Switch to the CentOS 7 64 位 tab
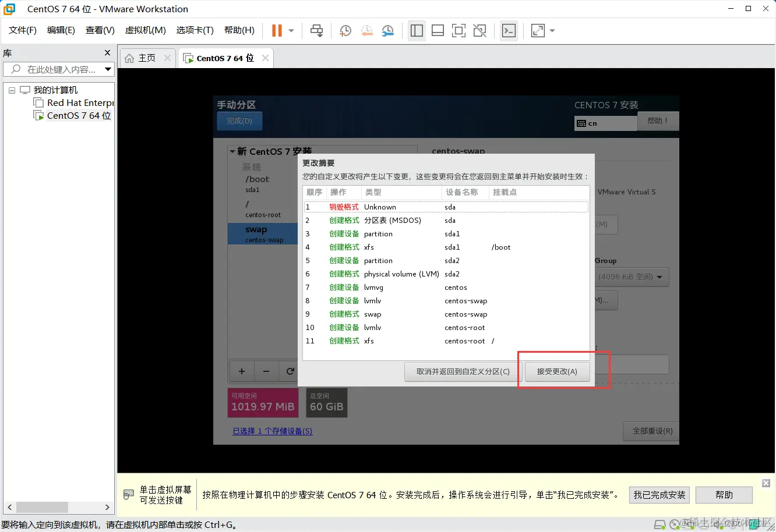Image resolution: width=776 pixels, height=532 pixels. click(225, 58)
